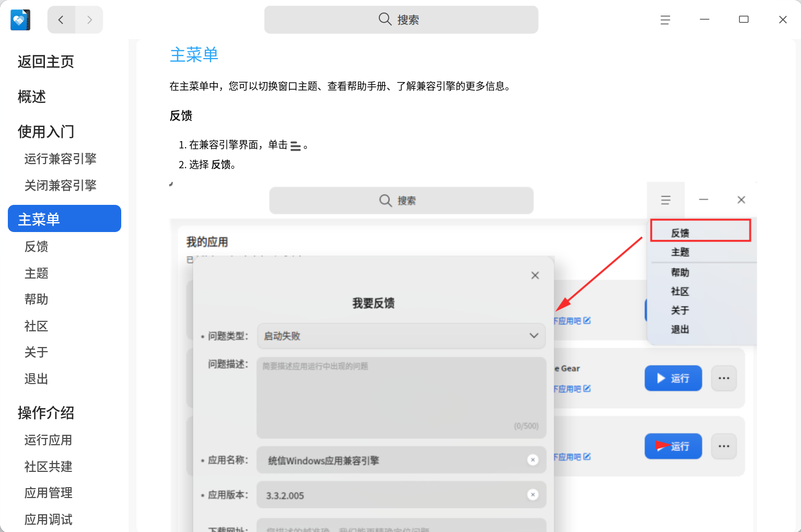Close the manual window

click(x=783, y=19)
